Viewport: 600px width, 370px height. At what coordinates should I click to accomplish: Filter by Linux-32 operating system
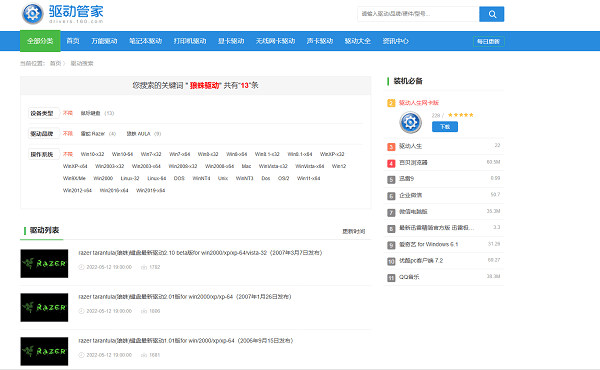(x=130, y=178)
